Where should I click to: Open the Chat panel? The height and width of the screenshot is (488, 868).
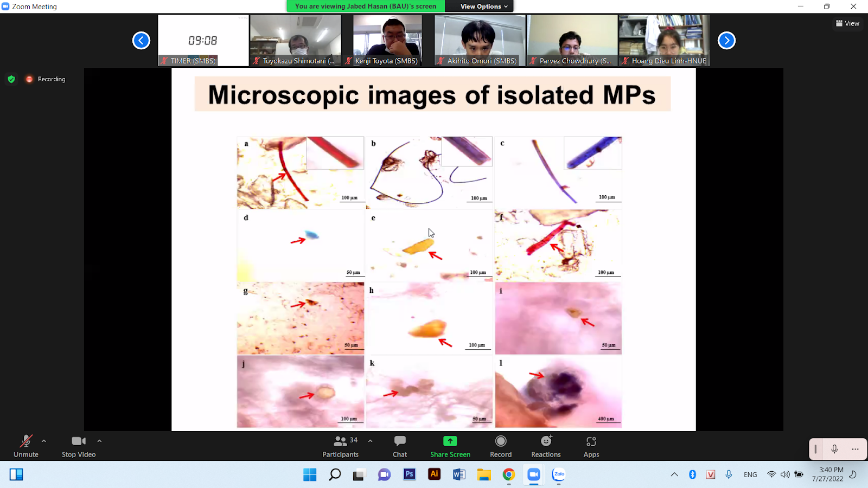tap(400, 447)
